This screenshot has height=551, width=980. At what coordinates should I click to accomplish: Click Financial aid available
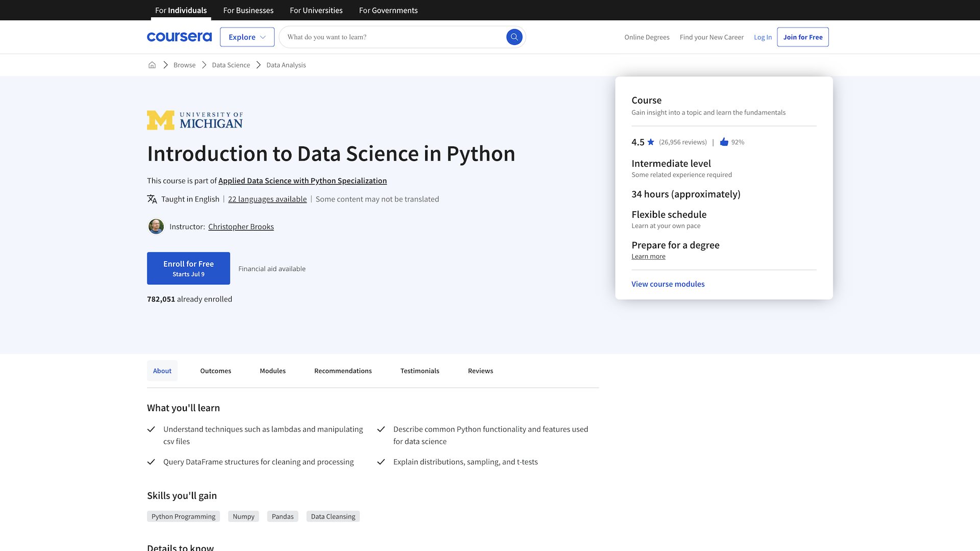tap(272, 269)
